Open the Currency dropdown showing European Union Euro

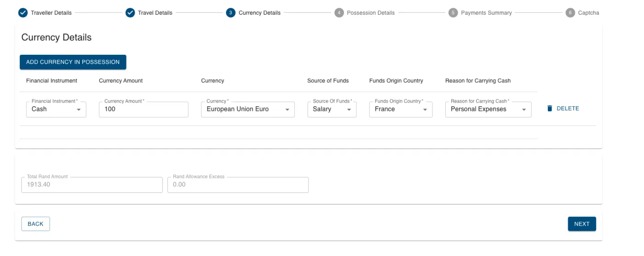coord(248,109)
